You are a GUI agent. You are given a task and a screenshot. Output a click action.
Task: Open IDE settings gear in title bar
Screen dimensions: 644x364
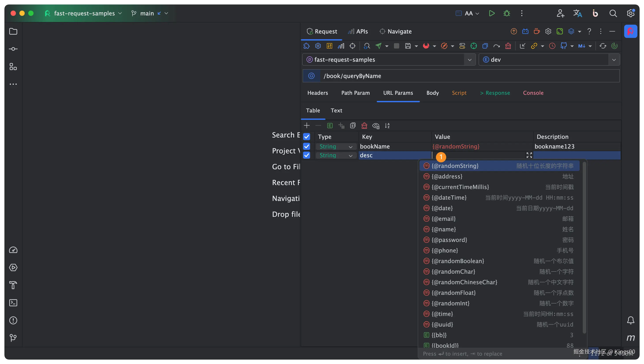(630, 13)
